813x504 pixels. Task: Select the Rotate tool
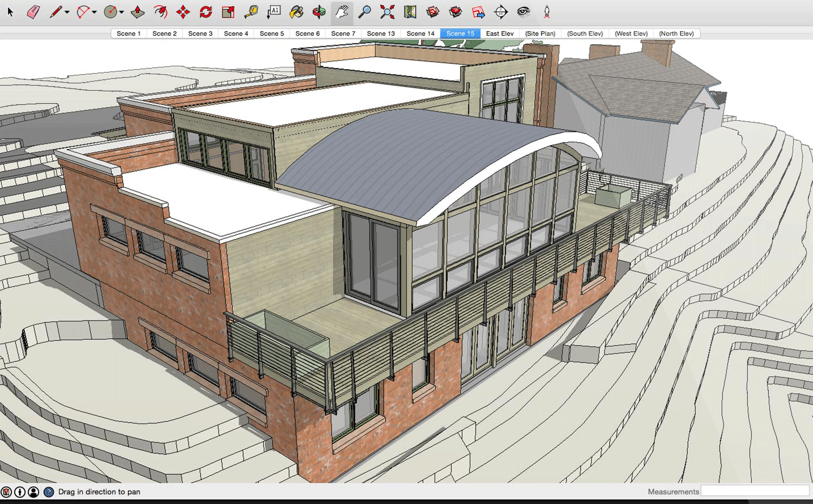(206, 11)
